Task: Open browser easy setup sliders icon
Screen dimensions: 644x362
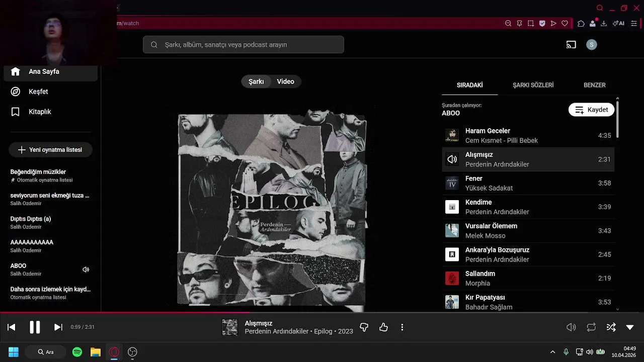Action: pos(634,23)
